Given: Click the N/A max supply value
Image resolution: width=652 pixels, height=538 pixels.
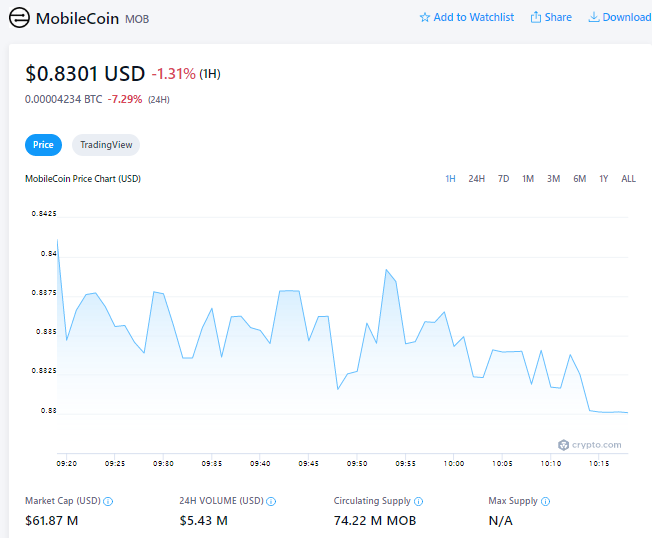Looking at the screenshot, I should [500, 521].
